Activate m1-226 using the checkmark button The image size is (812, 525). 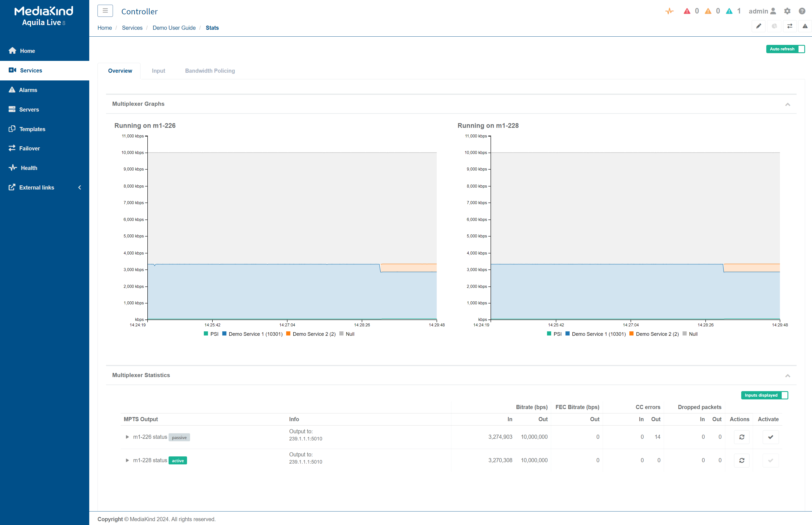(770, 437)
